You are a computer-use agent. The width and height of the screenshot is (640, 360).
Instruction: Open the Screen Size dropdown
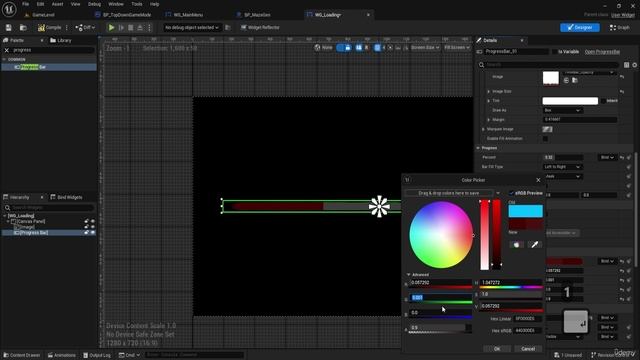425,48
